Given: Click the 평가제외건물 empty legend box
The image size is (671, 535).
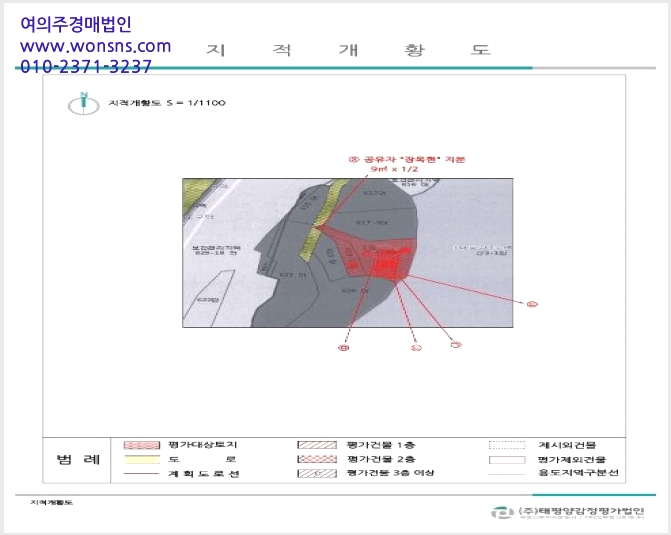Looking at the screenshot, I should (x=507, y=460).
